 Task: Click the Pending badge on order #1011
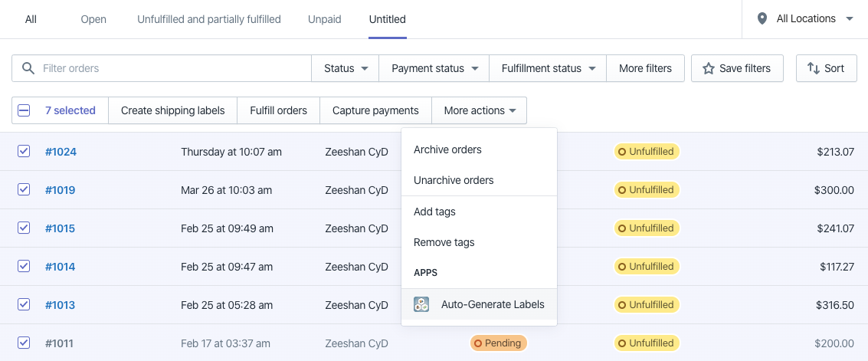tap(498, 343)
